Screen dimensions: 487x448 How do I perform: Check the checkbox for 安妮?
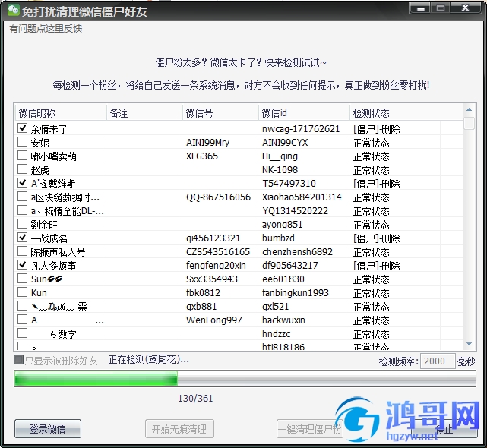coord(22,141)
